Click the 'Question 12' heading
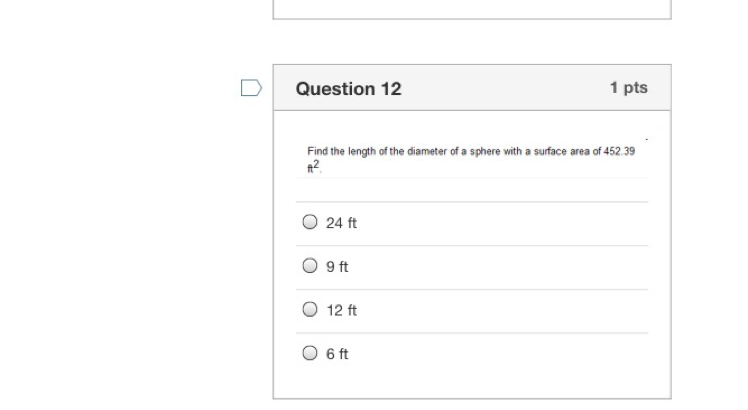 click(348, 88)
